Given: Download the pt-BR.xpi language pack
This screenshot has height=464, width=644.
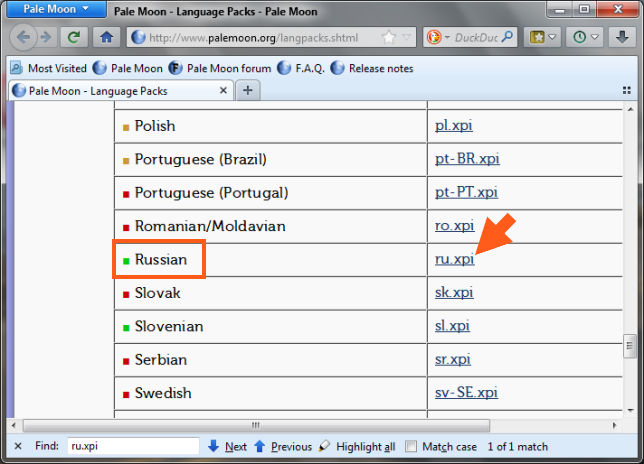Looking at the screenshot, I should click(x=467, y=158).
